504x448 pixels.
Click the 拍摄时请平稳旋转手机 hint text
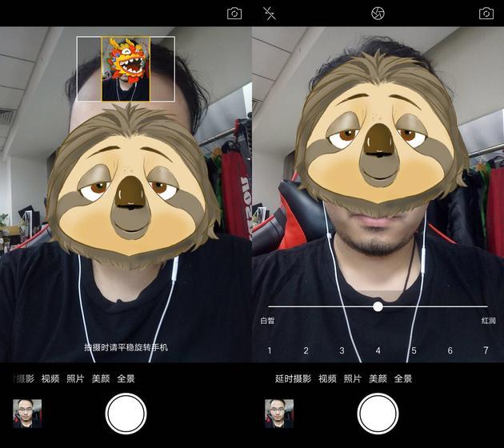126,347
